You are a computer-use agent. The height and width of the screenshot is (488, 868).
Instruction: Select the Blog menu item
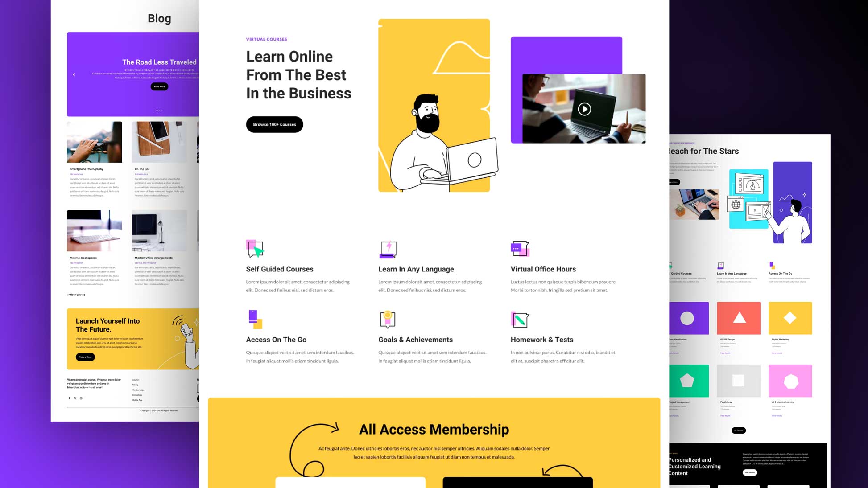pyautogui.click(x=159, y=17)
